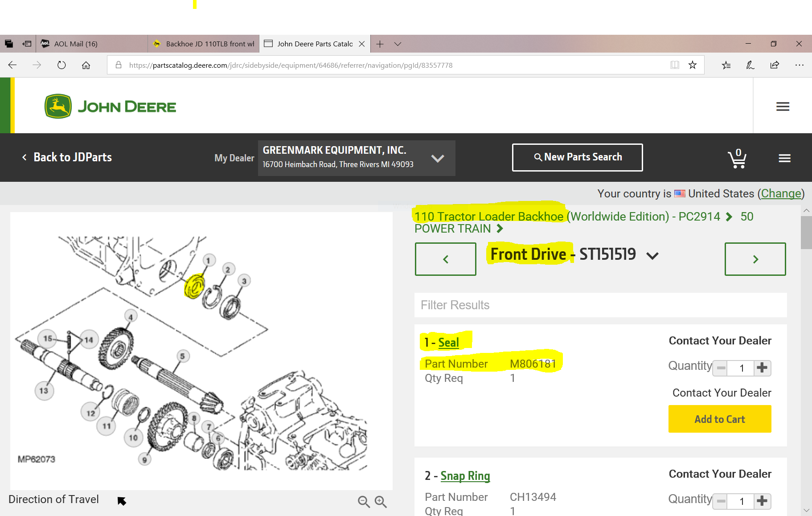Image resolution: width=812 pixels, height=516 pixels.
Task: Select callout 9 in the diagram
Action: (144, 459)
